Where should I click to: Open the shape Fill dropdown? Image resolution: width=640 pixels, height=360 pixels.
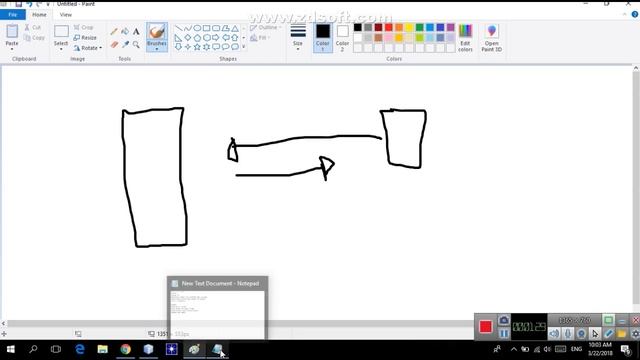point(260,38)
